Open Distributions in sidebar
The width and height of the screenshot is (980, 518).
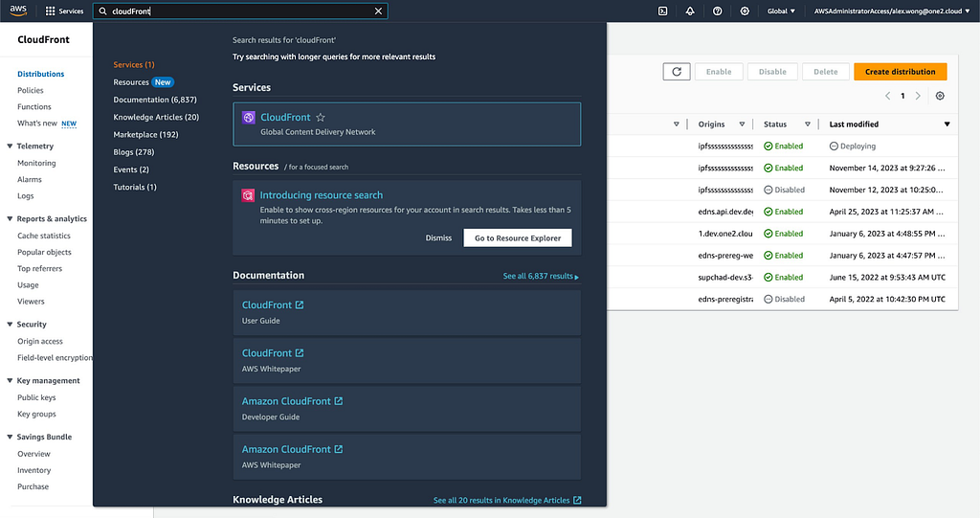[x=40, y=74]
